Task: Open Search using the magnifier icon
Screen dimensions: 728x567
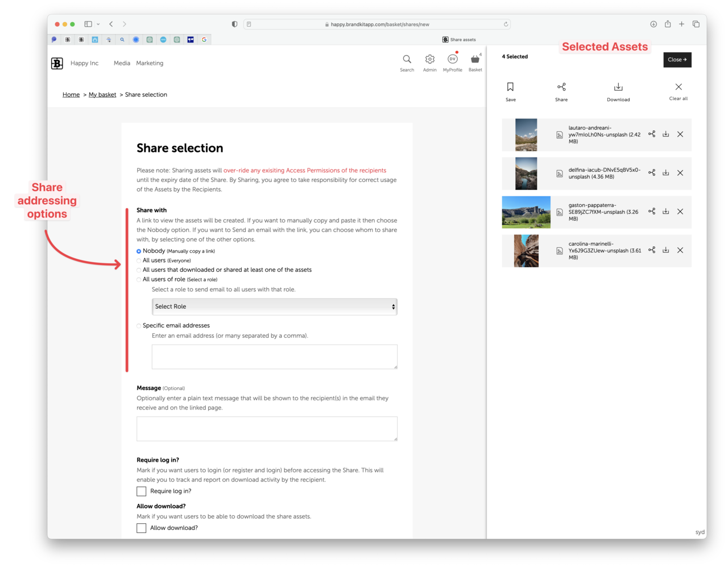Action: click(407, 60)
